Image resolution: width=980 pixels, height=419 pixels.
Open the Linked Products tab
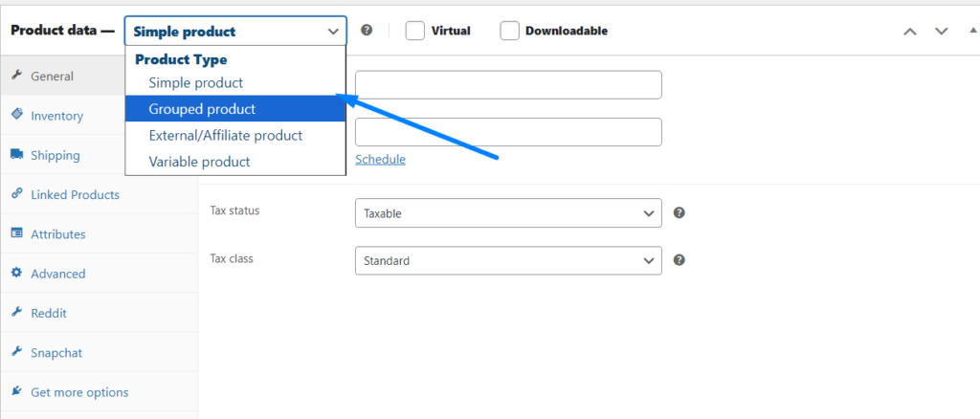pyautogui.click(x=100, y=194)
